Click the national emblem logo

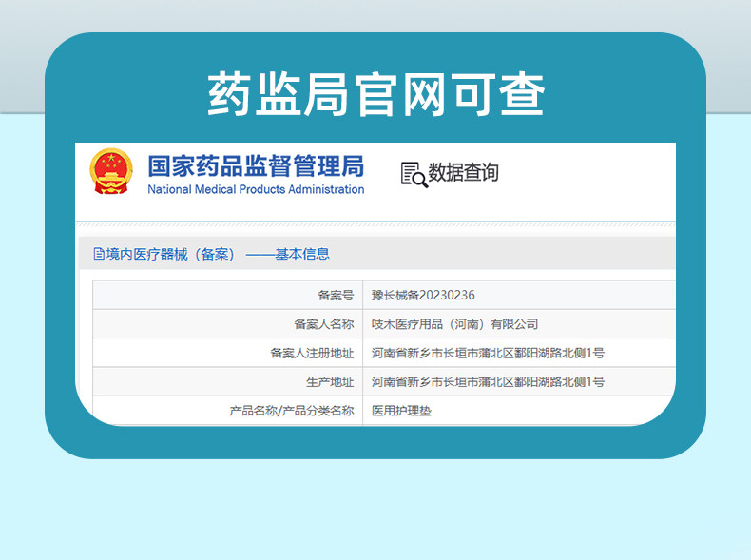tap(111, 171)
